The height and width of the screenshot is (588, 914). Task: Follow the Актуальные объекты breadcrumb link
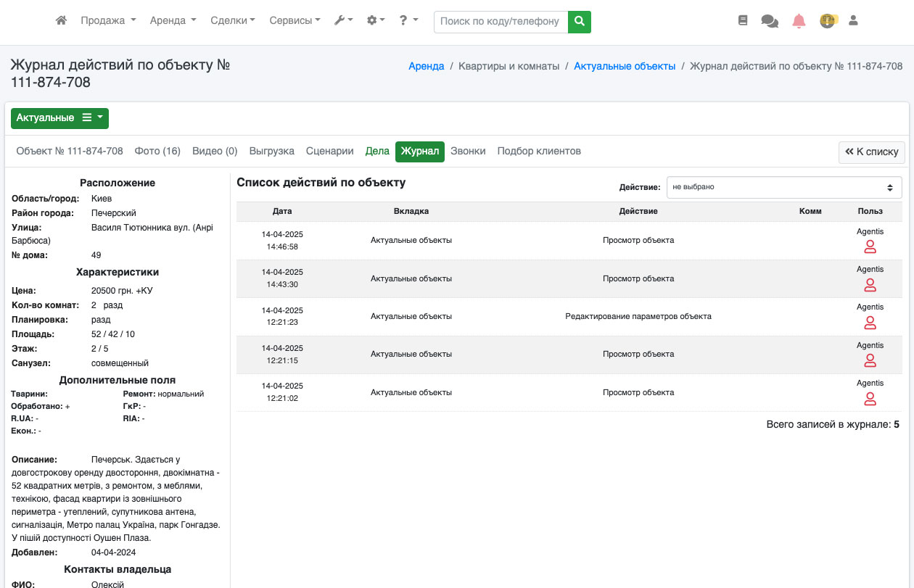tap(625, 66)
